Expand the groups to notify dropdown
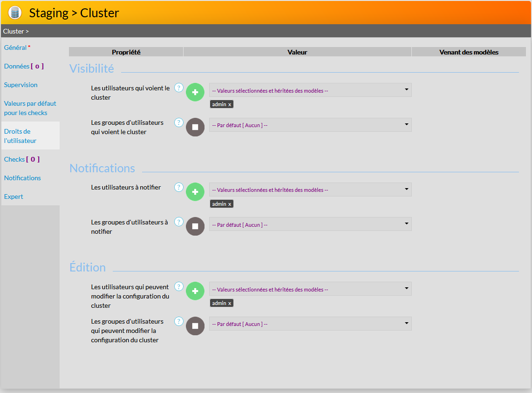The image size is (532, 393). tap(310, 224)
